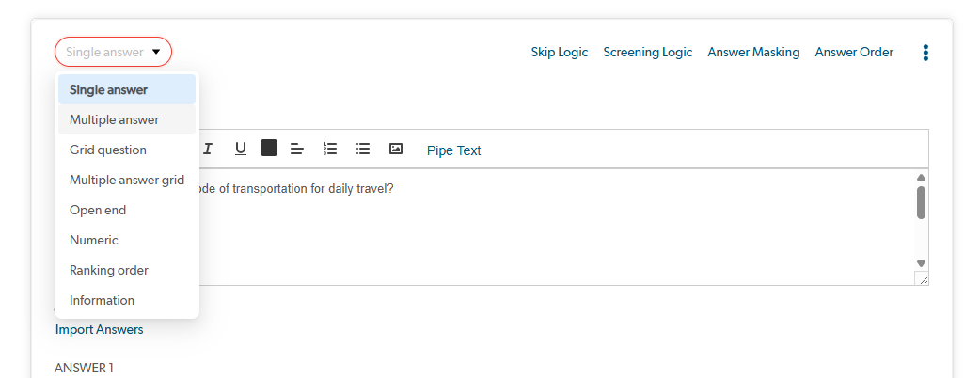Viewport: 980px width, 378px height.
Task: Open the text color swatch
Action: [x=269, y=148]
